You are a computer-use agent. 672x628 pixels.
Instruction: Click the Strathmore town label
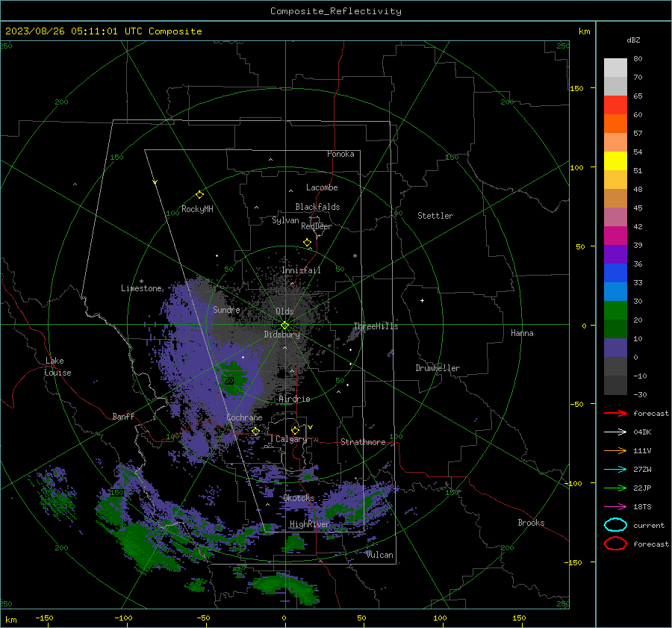[363, 442]
